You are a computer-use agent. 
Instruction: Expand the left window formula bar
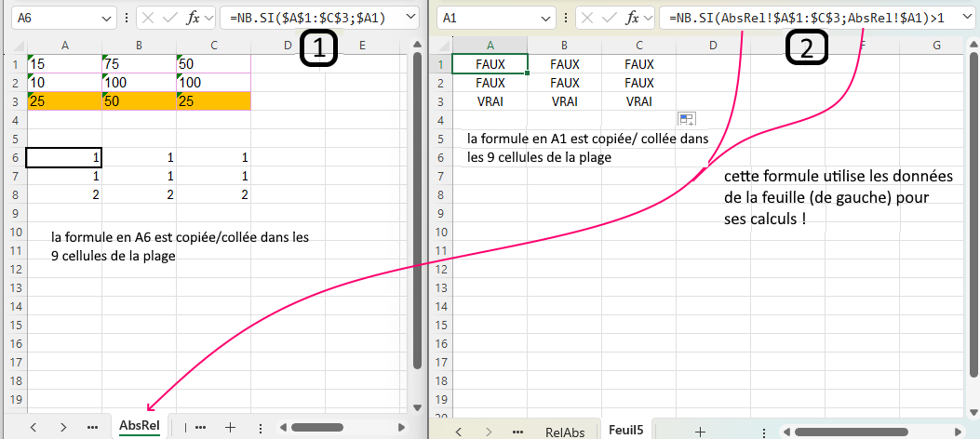(408, 18)
